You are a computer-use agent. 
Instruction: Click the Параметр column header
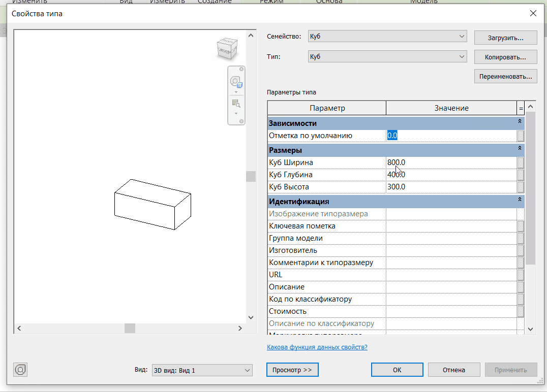(x=327, y=108)
